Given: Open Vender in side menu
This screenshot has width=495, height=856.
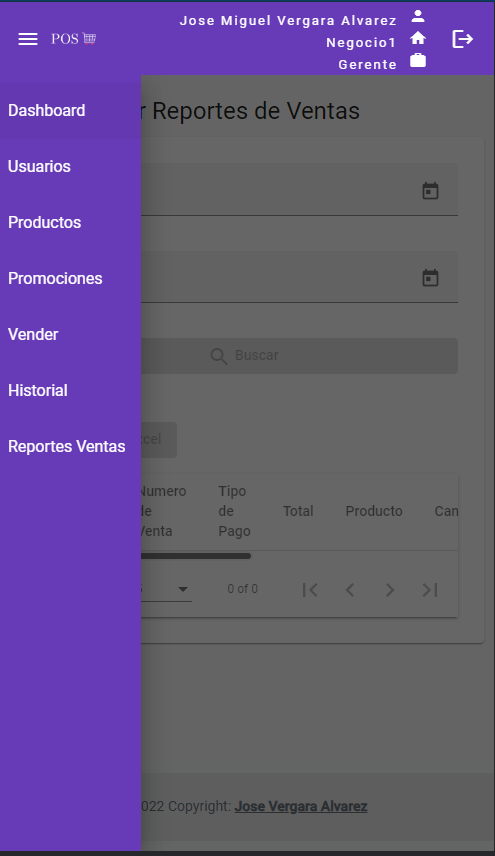Looking at the screenshot, I should tap(70, 334).
